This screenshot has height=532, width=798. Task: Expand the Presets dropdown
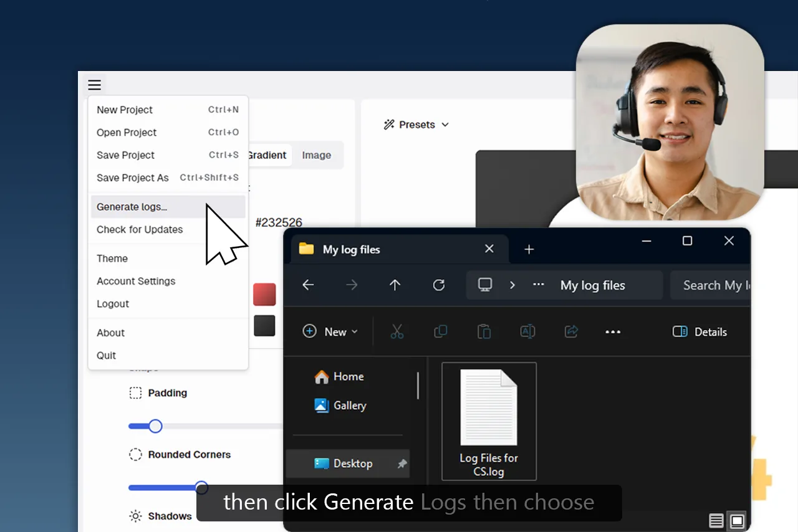pos(416,125)
